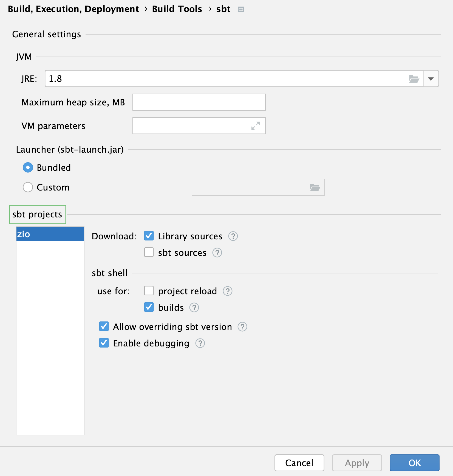The height and width of the screenshot is (476, 453).
Task: Disable the builds checkbox under sbt shell
Action: tap(149, 307)
